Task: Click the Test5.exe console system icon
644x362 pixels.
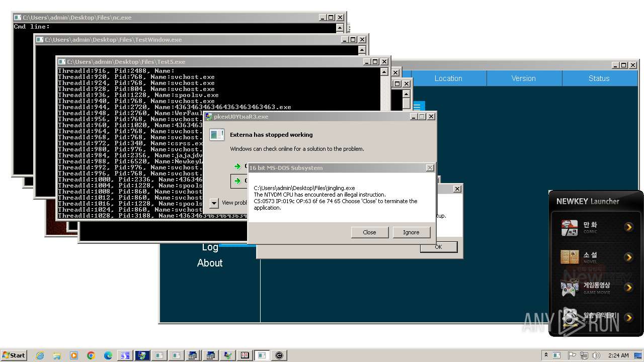Action: point(61,62)
